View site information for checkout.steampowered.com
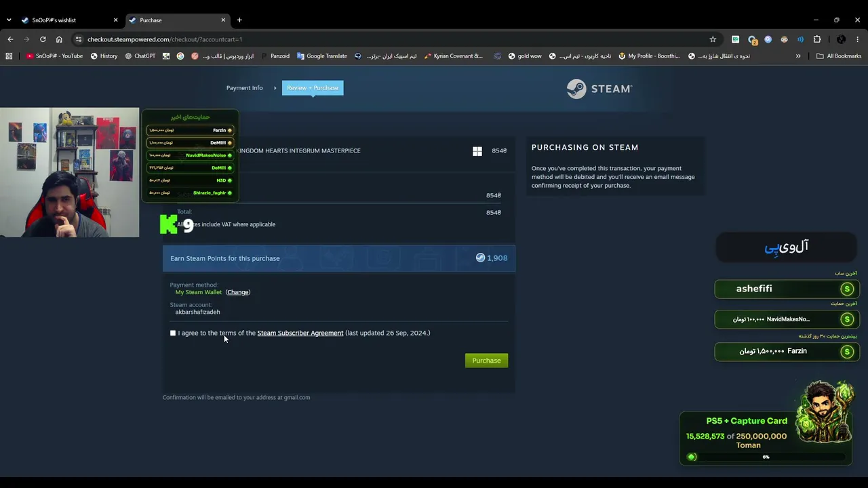This screenshot has height=488, width=868. click(79, 39)
